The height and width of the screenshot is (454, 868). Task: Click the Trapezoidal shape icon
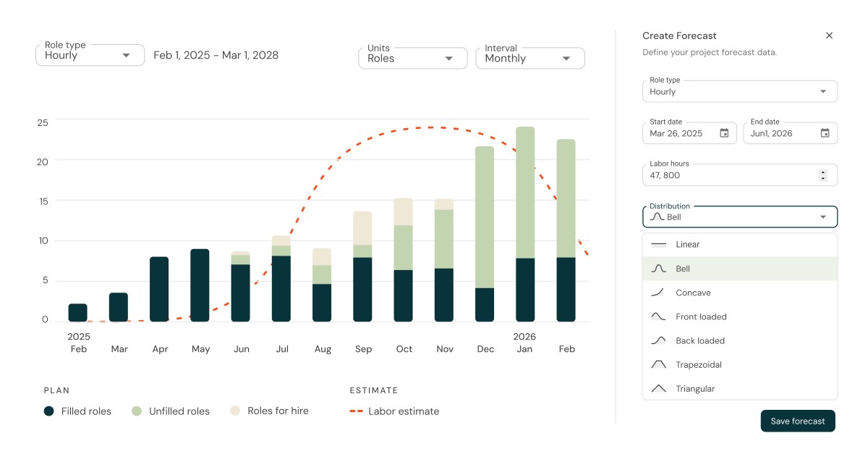pos(658,364)
